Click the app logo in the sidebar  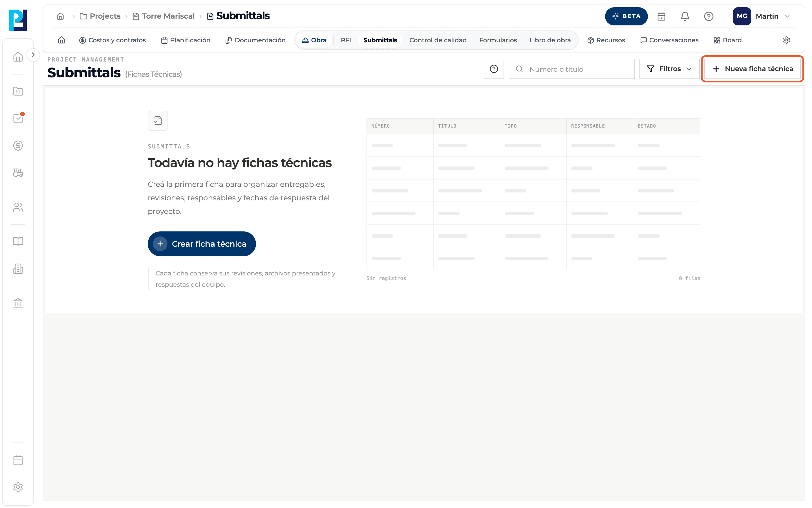tap(18, 20)
